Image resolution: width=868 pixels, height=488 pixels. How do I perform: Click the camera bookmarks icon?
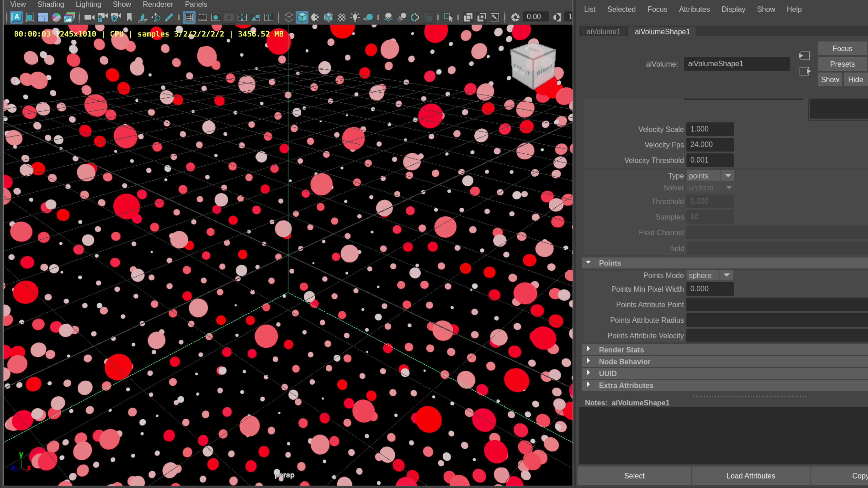(x=129, y=17)
